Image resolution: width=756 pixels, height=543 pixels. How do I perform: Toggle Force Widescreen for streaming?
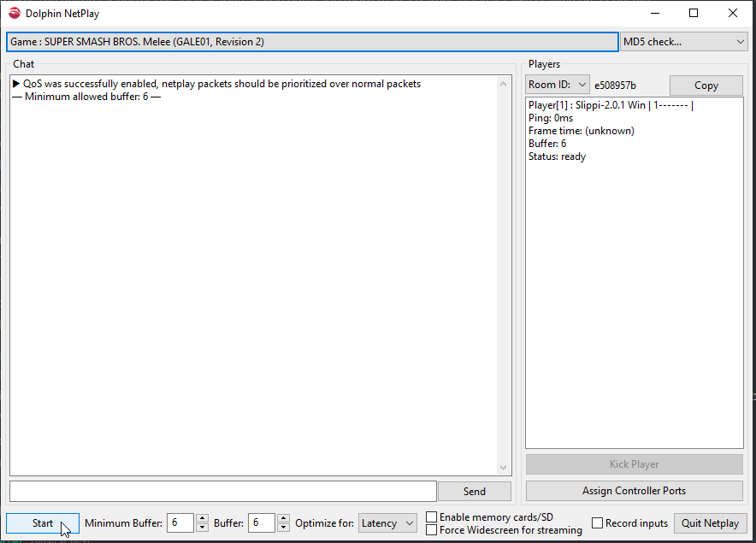(x=432, y=530)
